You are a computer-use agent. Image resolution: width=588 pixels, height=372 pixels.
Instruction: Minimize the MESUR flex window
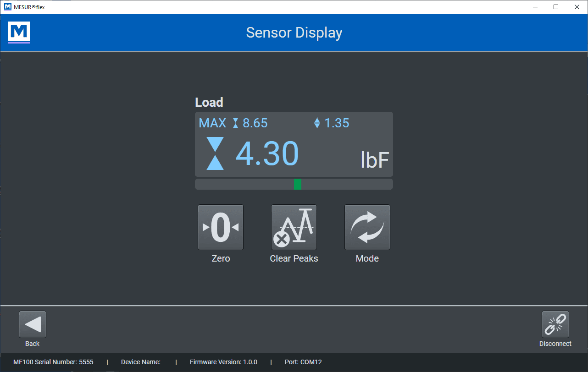click(535, 7)
